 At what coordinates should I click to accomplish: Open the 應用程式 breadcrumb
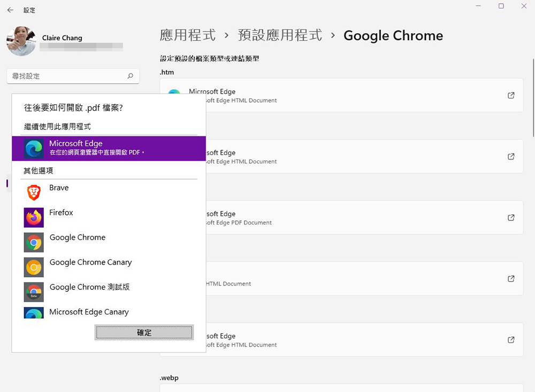pyautogui.click(x=188, y=35)
